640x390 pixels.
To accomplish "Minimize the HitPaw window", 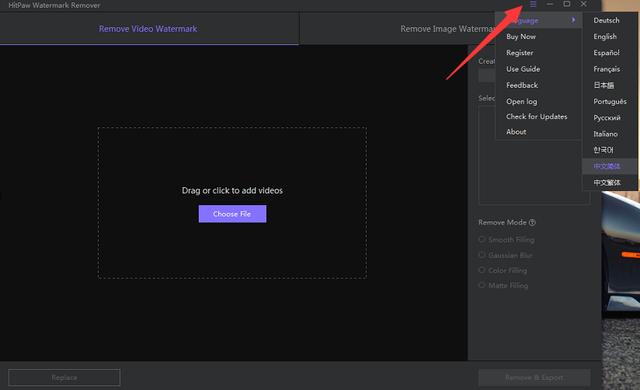I will coord(550,4).
